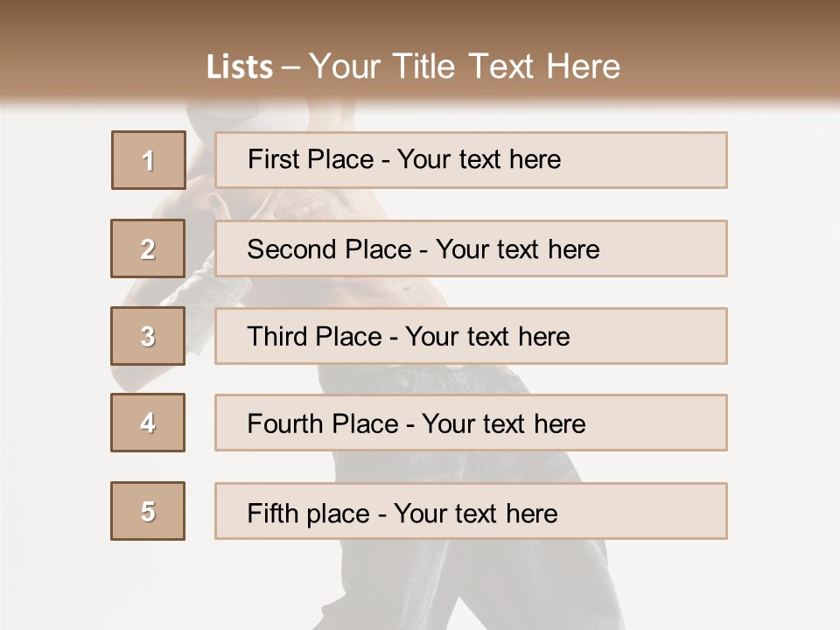Click the words "Second Place"

330,249
